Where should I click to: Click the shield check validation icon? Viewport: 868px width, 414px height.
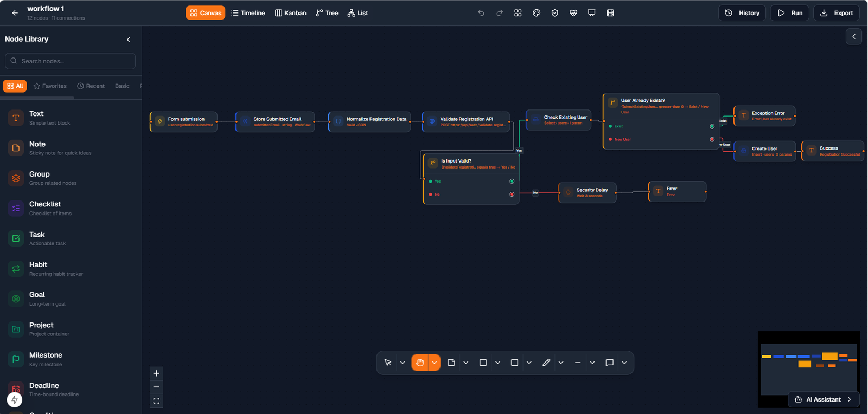point(555,13)
